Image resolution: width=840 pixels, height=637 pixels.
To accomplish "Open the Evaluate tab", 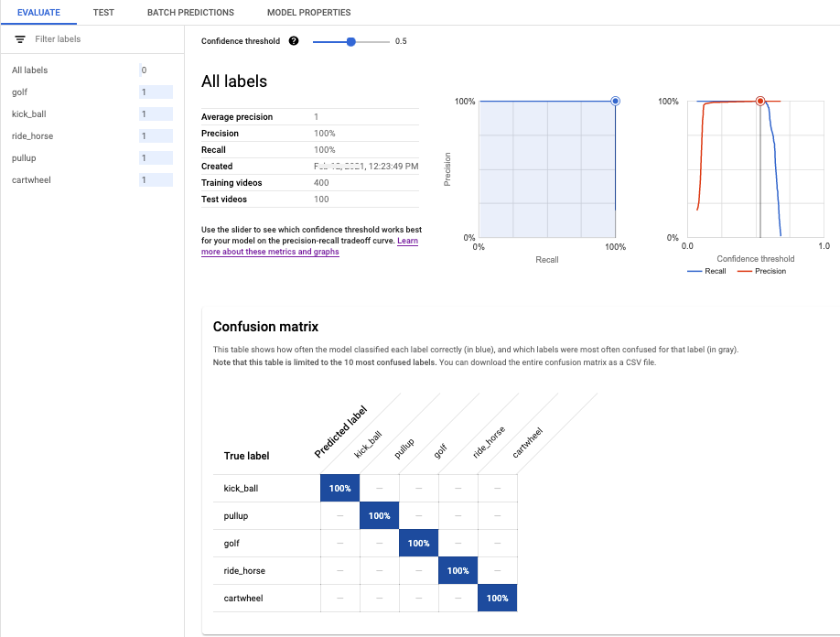I will tap(38, 12).
